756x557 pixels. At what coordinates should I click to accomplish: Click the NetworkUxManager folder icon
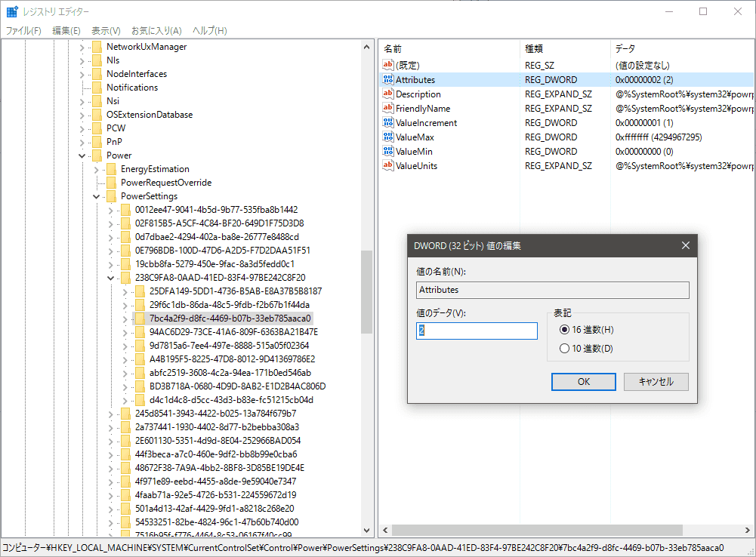[x=97, y=47]
